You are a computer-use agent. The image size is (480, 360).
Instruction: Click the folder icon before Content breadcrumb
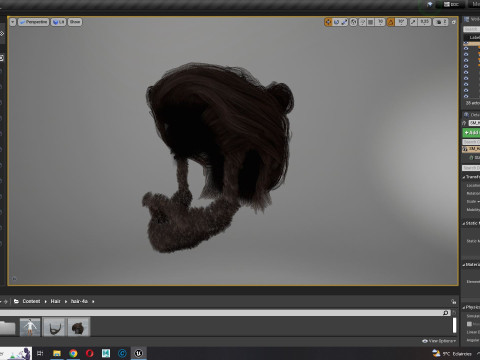[16, 301]
